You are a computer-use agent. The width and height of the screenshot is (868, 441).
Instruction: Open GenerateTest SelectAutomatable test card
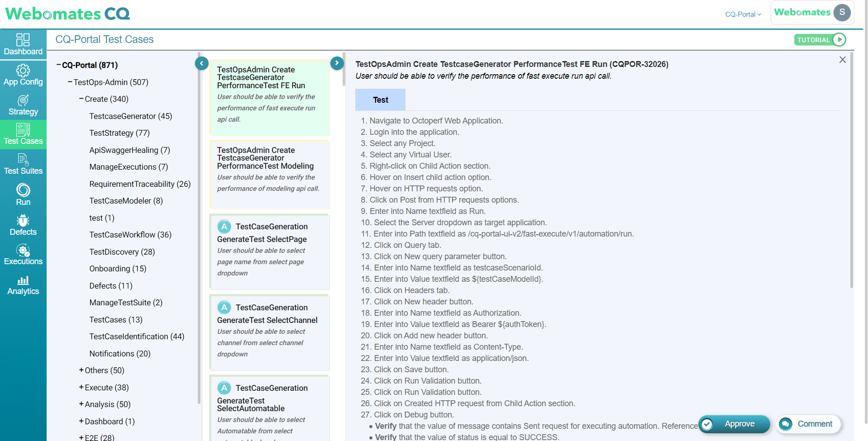(269, 408)
